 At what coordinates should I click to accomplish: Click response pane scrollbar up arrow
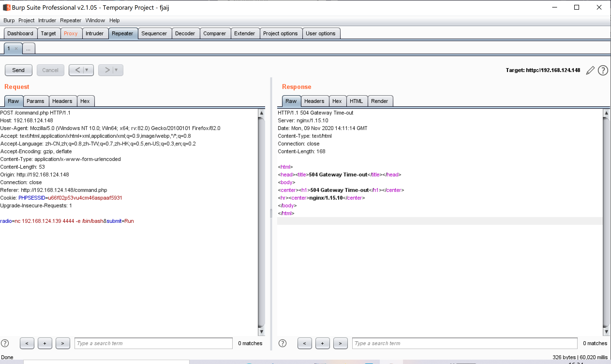pyautogui.click(x=606, y=113)
